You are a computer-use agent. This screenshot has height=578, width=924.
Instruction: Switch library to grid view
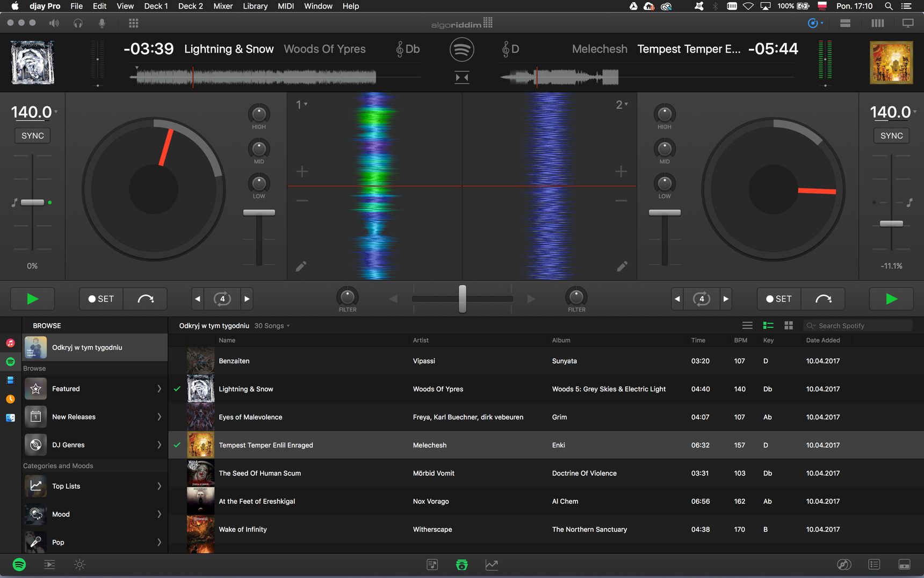click(x=789, y=325)
